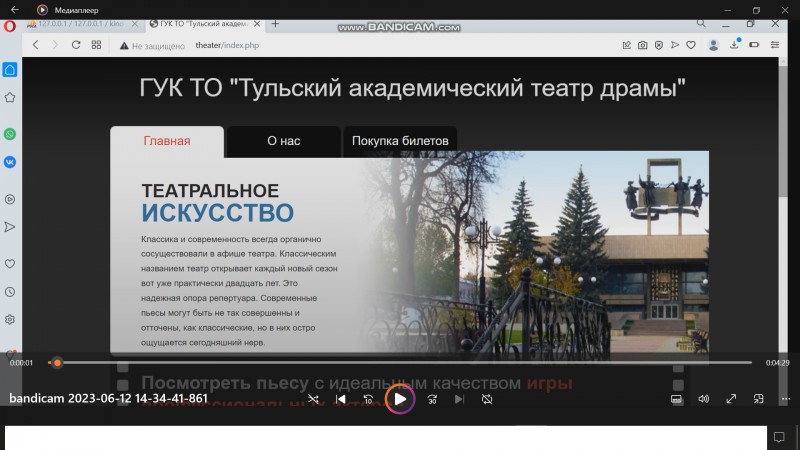Start playback with the Play button
800x450 pixels.
click(x=400, y=399)
